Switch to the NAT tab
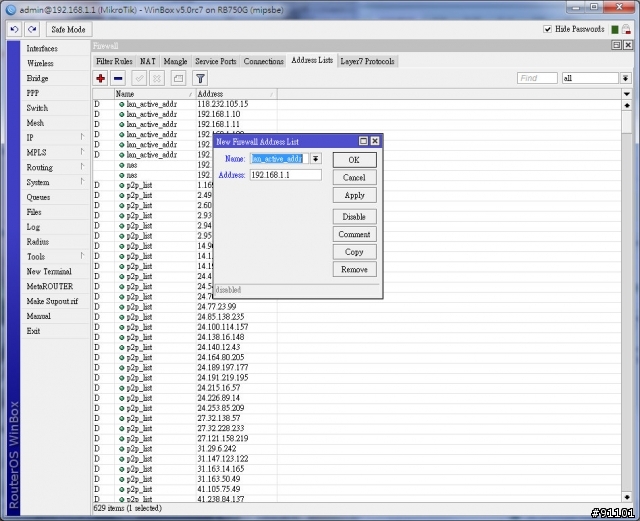The height and width of the screenshot is (521, 640). [148, 61]
